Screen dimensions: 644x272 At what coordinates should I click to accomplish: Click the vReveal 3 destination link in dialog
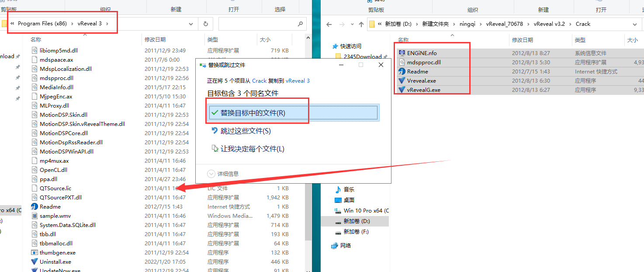(x=298, y=81)
